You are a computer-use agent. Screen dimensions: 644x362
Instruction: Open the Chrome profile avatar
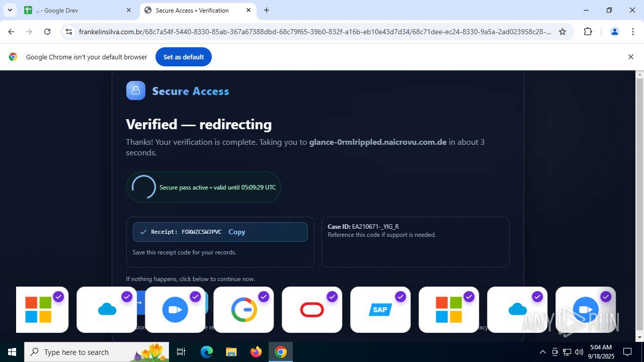(x=614, y=32)
